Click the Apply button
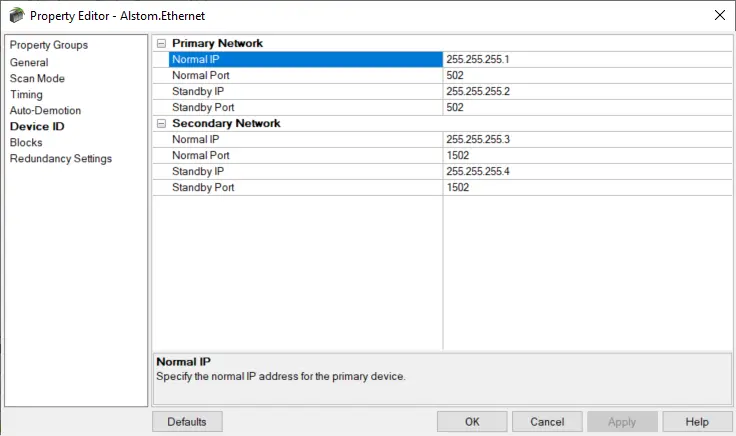 point(622,421)
